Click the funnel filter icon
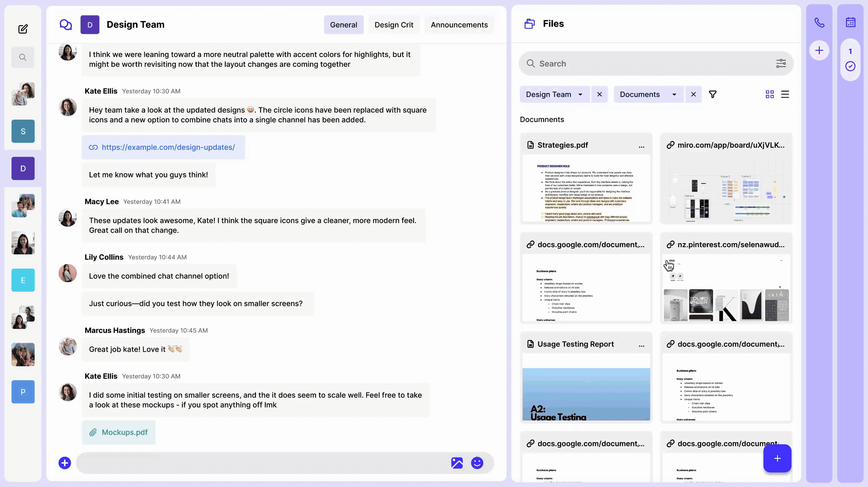This screenshot has width=868, height=487. coord(713,94)
